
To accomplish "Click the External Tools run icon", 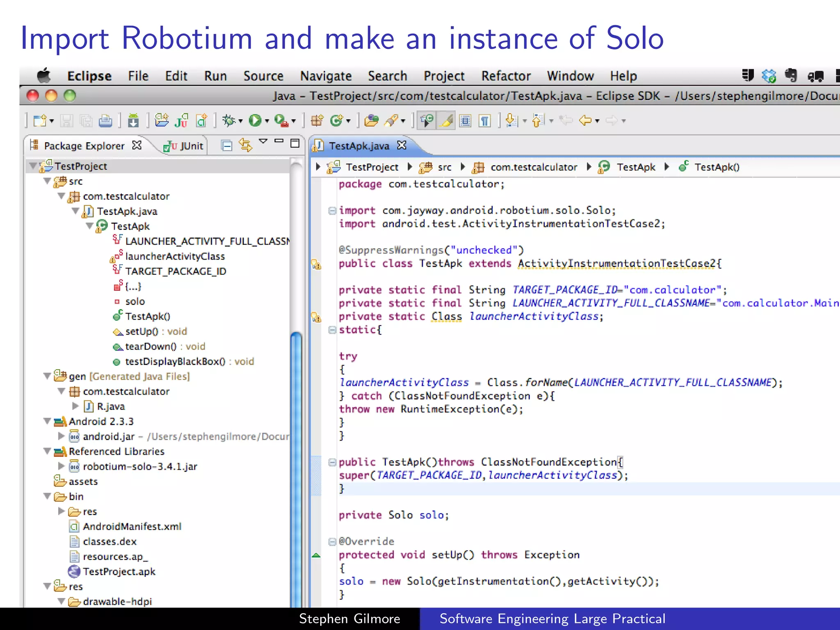I will click(281, 120).
